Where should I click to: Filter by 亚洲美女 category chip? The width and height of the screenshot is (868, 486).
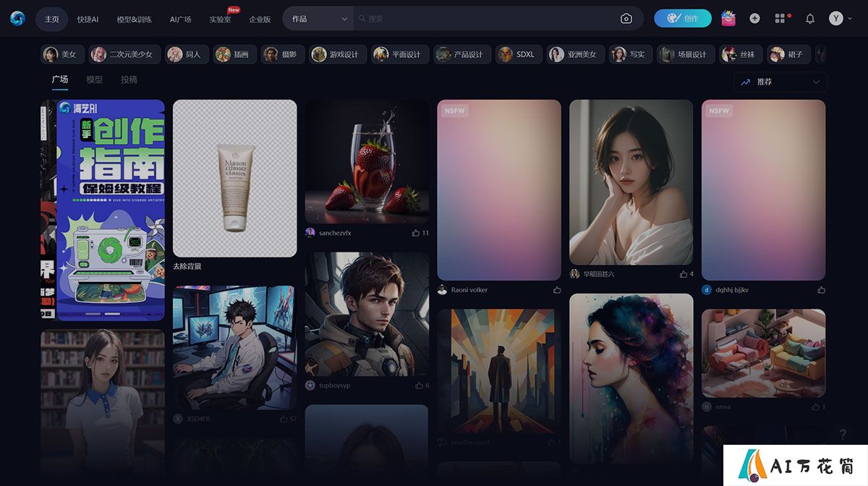point(575,54)
